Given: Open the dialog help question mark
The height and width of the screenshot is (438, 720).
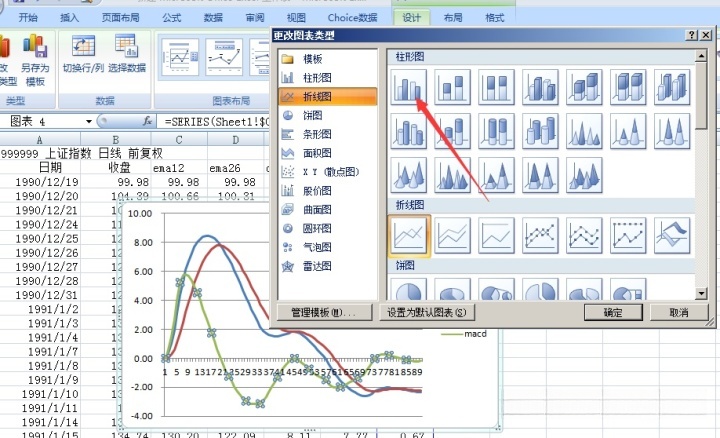Looking at the screenshot, I should point(692,35).
